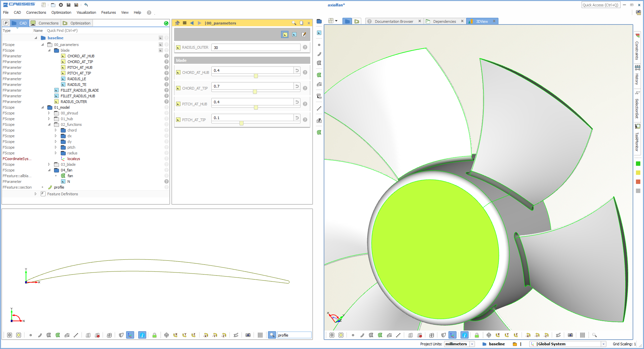This screenshot has width=644, height=349.
Task: Toggle the coordinate system triad icon in profile toolbar
Action: click(130, 335)
